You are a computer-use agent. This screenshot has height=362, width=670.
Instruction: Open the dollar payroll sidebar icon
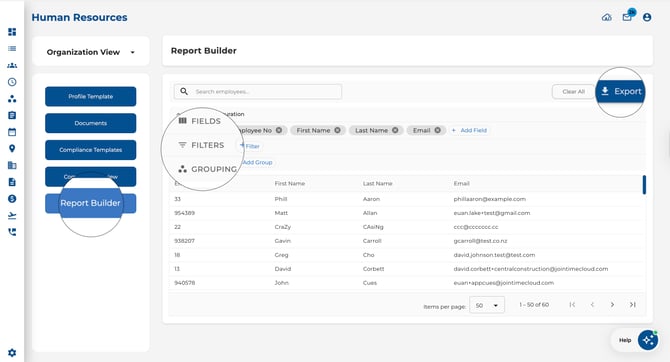point(12,199)
